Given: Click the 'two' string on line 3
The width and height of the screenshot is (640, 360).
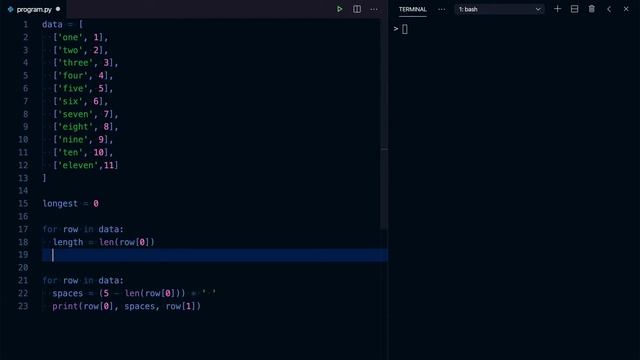Looking at the screenshot, I should click(x=70, y=50).
